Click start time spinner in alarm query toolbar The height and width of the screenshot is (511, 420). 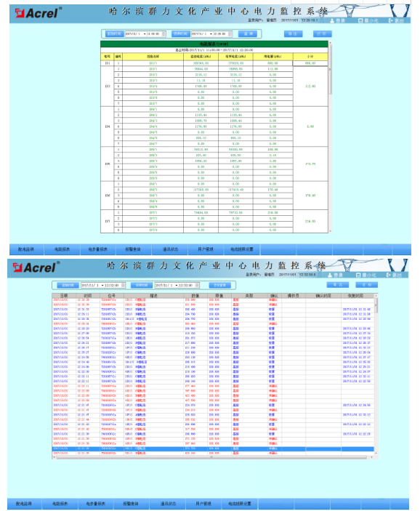123,285
